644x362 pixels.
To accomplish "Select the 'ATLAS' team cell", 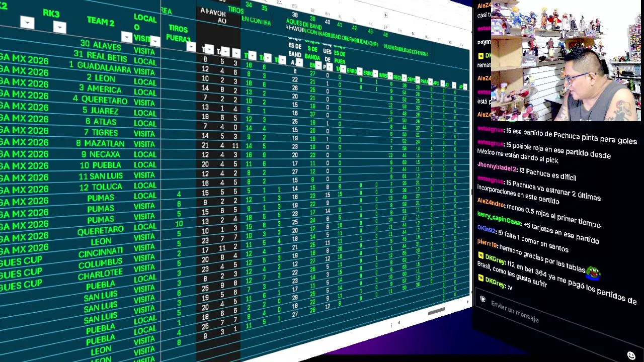I will click(101, 121).
